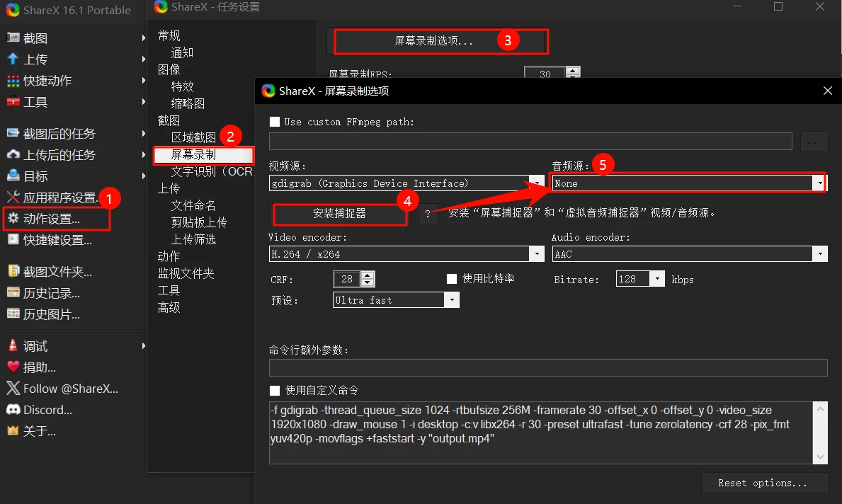This screenshot has height=504, width=842.
Task: Click the 截图 capture icon in main menu
Action: point(13,38)
